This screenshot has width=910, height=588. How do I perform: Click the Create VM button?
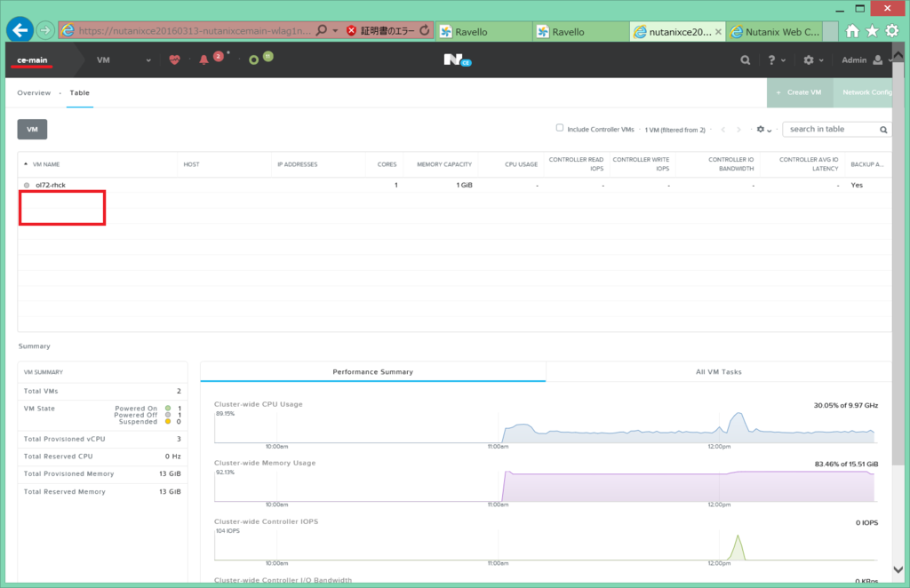(800, 92)
